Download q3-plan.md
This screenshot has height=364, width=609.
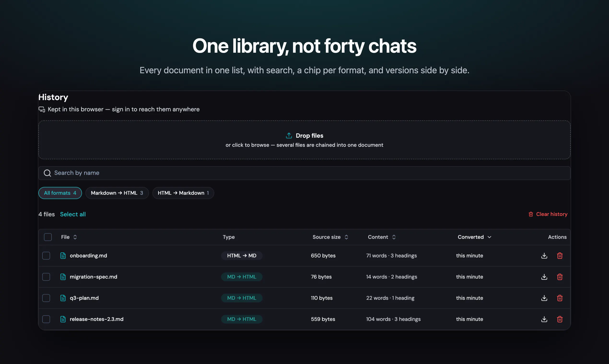[544, 298]
